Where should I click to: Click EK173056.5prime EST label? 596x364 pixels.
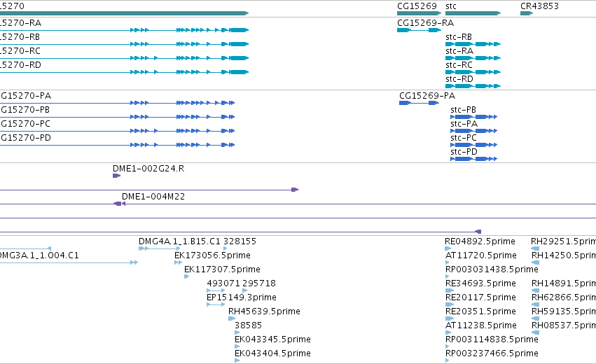coord(212,255)
